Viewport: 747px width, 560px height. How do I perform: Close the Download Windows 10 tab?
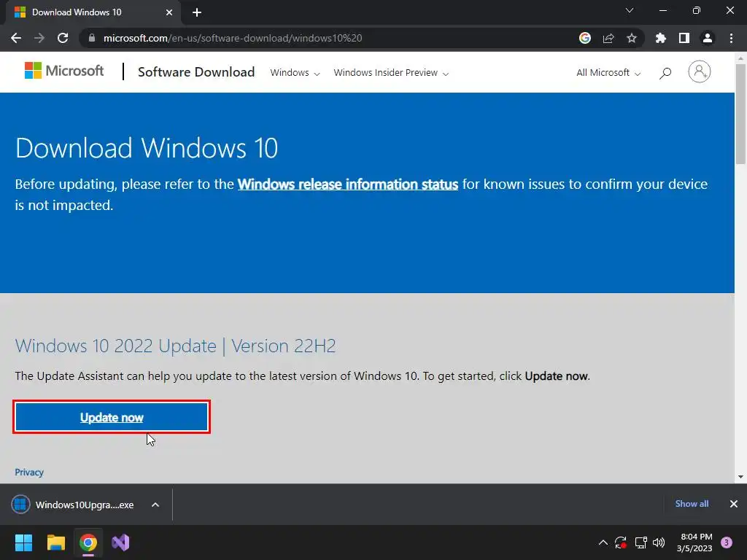[169, 12]
